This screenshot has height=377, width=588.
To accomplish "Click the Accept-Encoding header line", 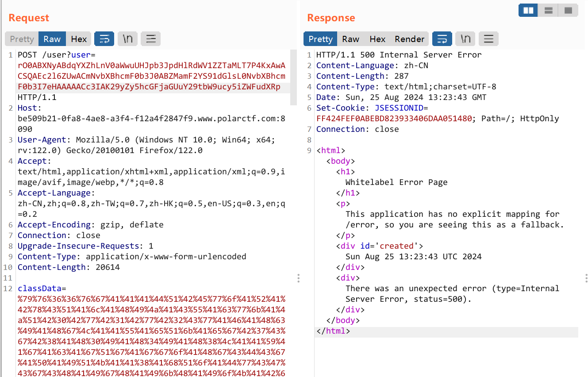I will (91, 225).
